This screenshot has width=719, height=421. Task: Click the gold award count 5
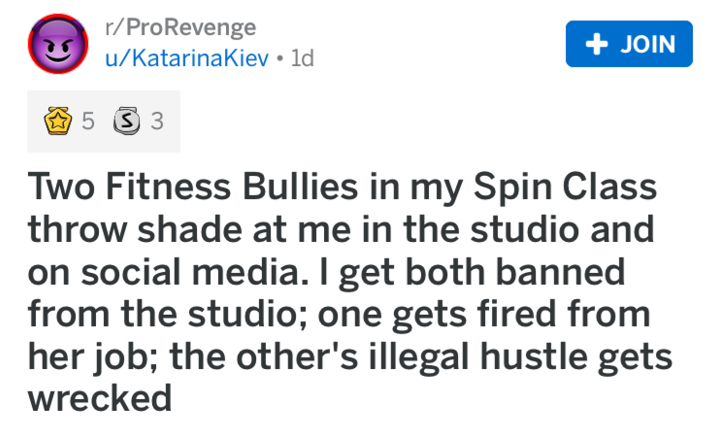point(88,122)
